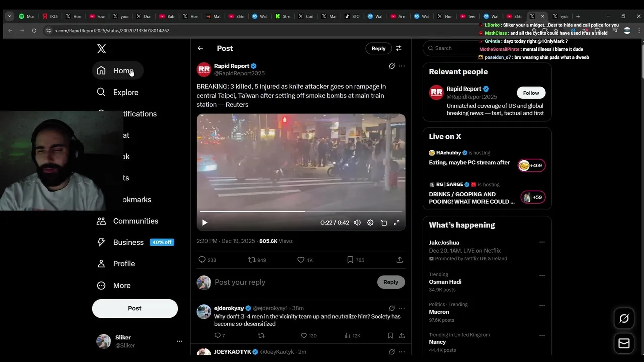The width and height of the screenshot is (644, 362).
Task: Play the video in the post
Action: coord(205,223)
